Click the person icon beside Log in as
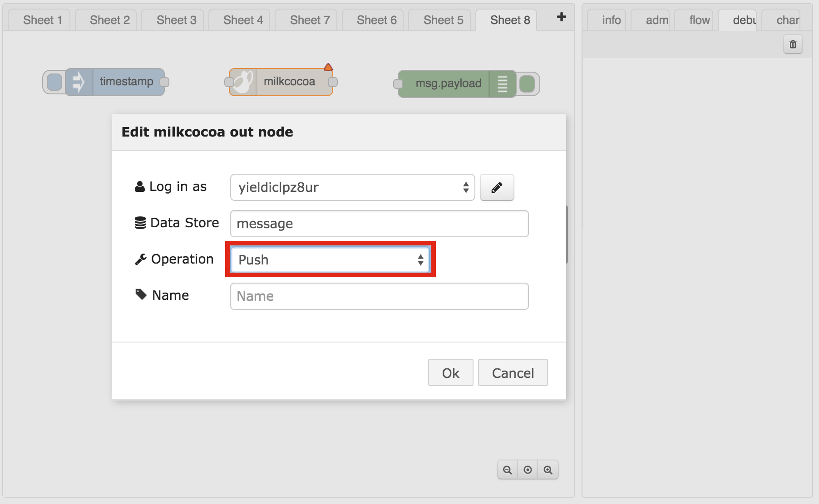Screen dimensions: 819x504 tap(139, 186)
